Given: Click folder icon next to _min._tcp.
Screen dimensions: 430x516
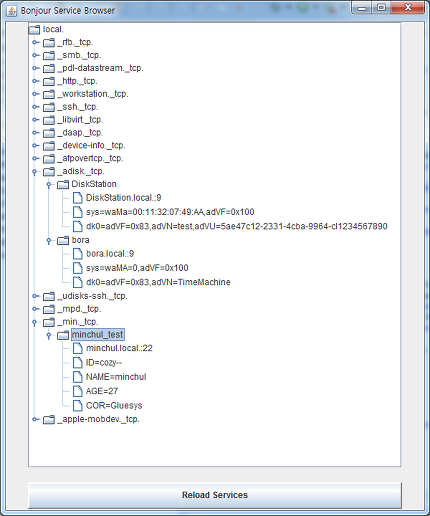Looking at the screenshot, I should click(49, 322).
